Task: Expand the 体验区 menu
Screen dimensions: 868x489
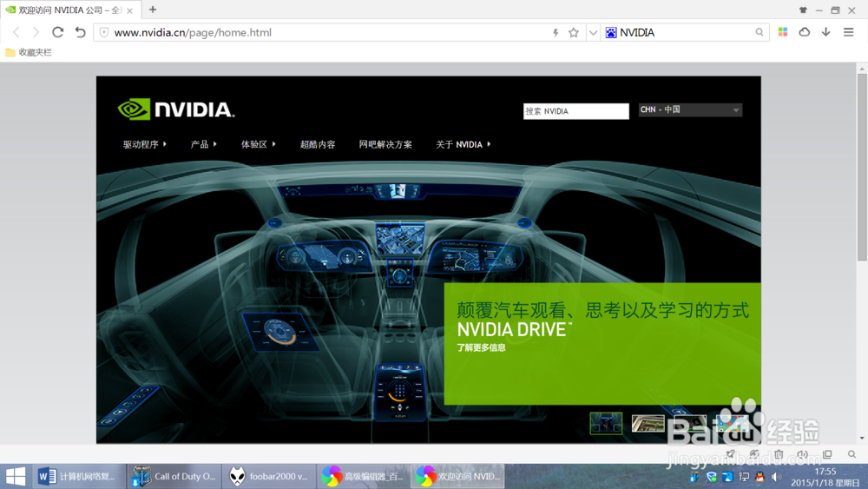Action: (x=258, y=144)
